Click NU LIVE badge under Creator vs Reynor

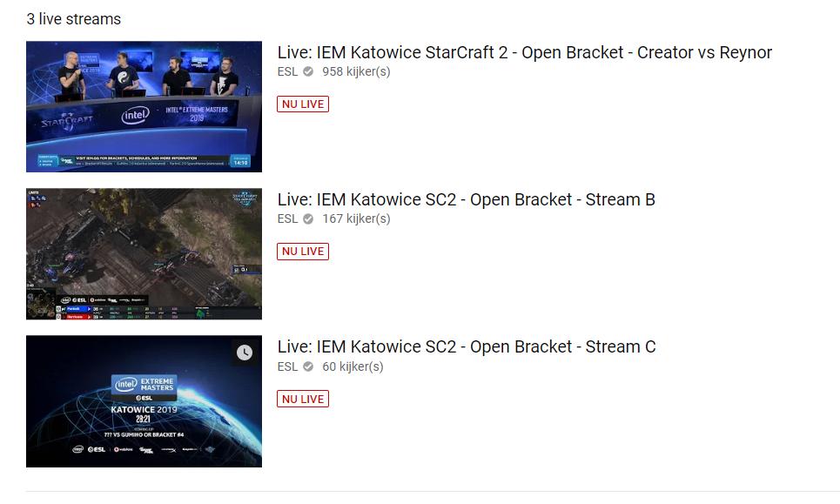click(303, 104)
